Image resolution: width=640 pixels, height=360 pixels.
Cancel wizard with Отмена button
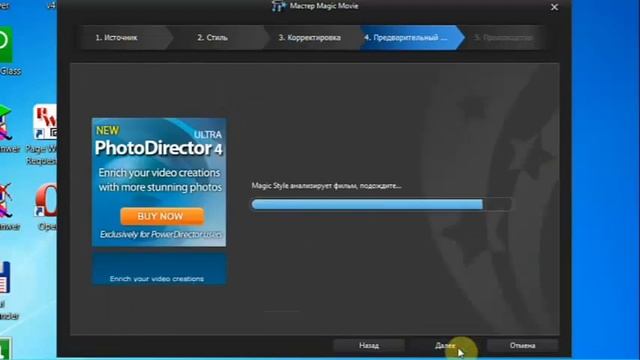coord(522,345)
